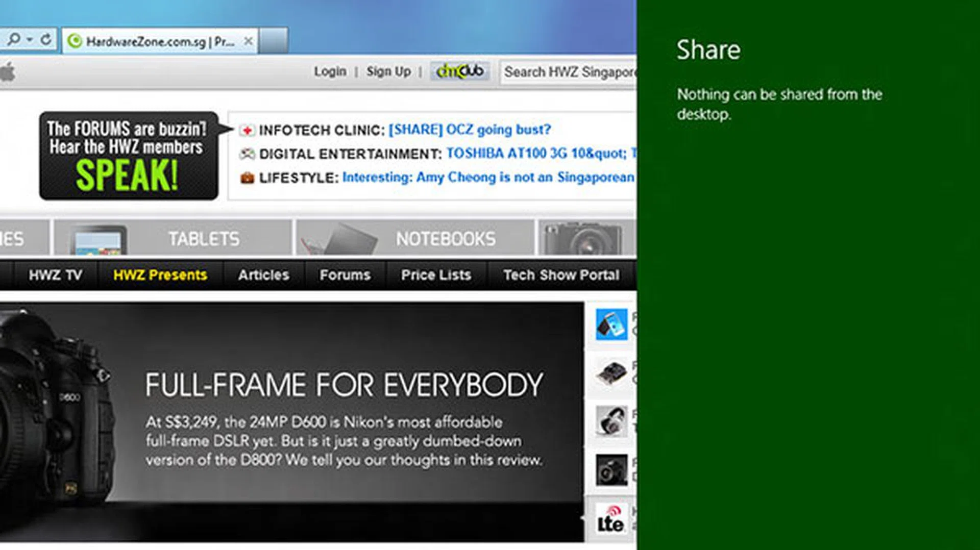Click the Forums are buzzin' Speak banner
The image size is (980, 550).
[x=129, y=156]
